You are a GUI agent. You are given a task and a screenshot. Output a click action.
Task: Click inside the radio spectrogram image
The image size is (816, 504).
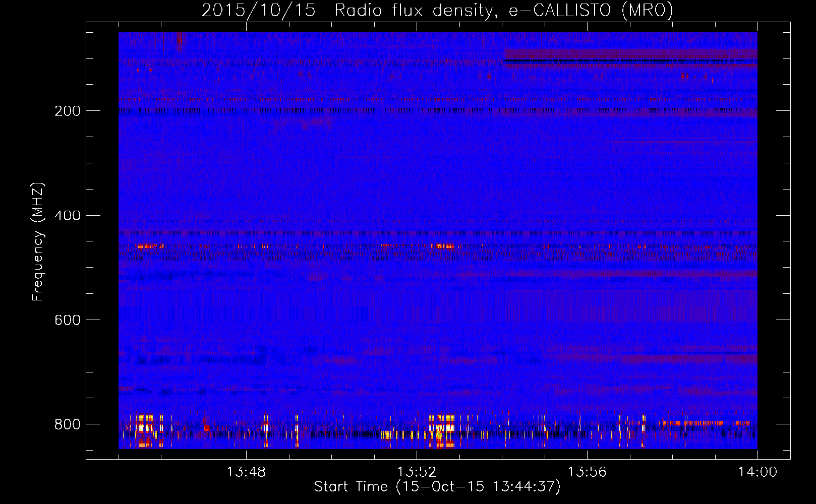(x=438, y=240)
